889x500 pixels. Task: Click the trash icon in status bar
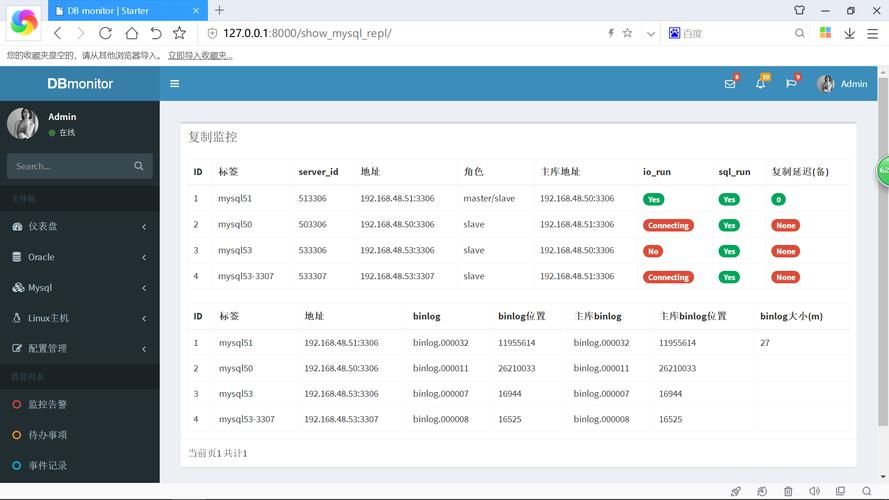pyautogui.click(x=788, y=491)
